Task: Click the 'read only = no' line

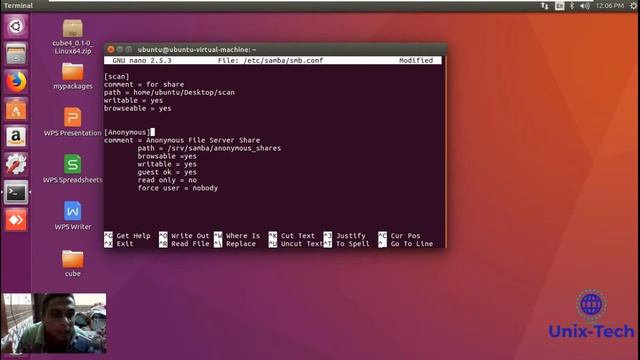Action: pyautogui.click(x=167, y=180)
